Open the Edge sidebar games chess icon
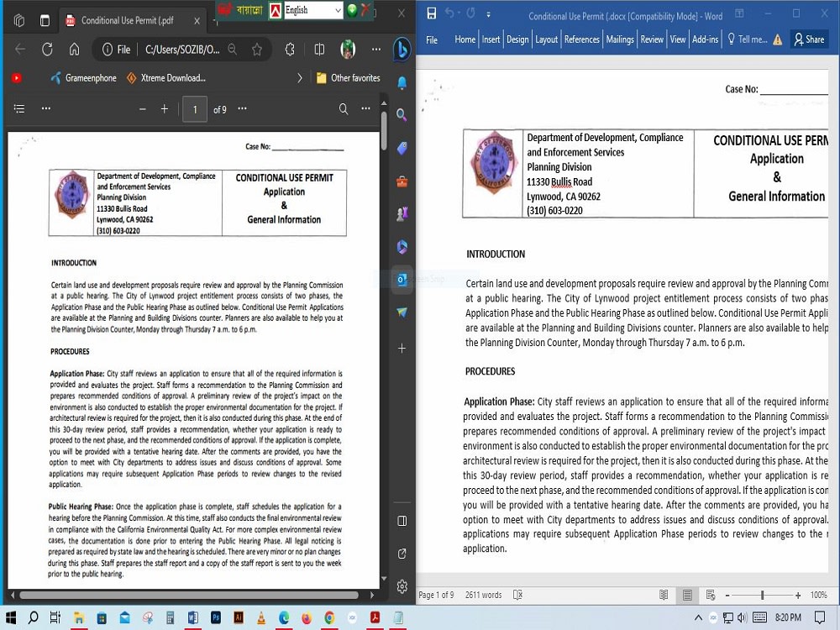 (402, 213)
